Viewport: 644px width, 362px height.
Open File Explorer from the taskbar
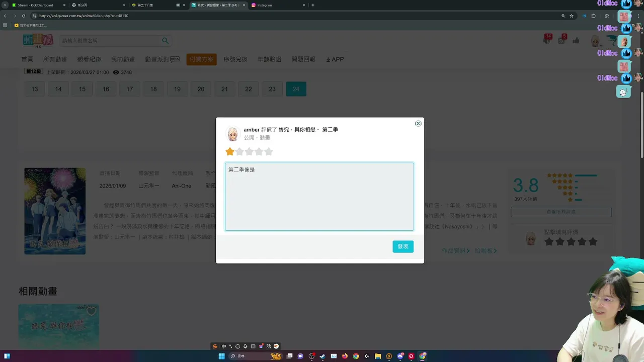378,356
